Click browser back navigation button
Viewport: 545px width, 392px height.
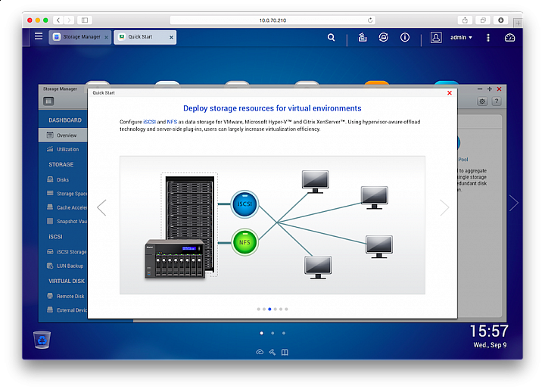tap(58, 20)
